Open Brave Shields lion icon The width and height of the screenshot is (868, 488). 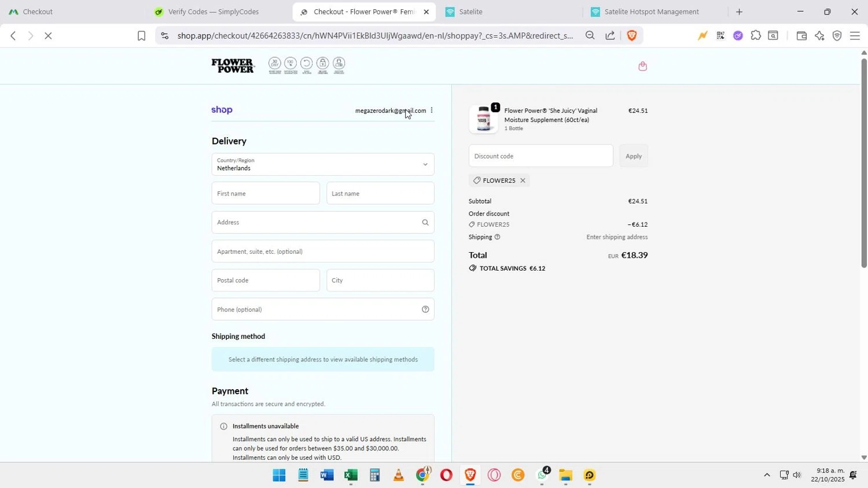tap(632, 36)
